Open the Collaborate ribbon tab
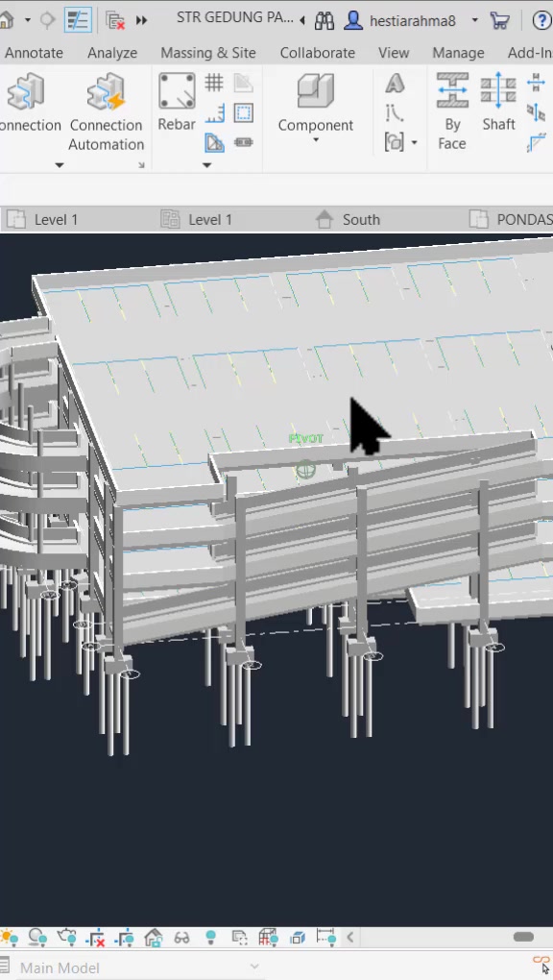The width and height of the screenshot is (553, 980). (318, 53)
